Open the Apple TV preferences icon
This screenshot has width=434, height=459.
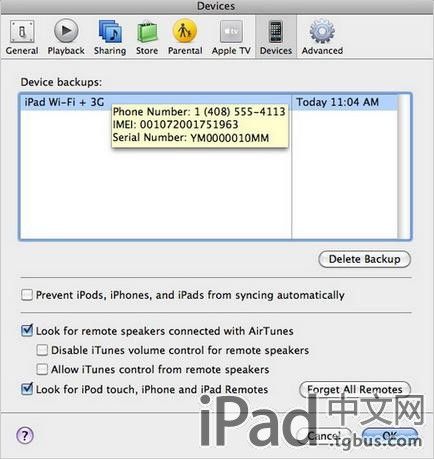(231, 31)
